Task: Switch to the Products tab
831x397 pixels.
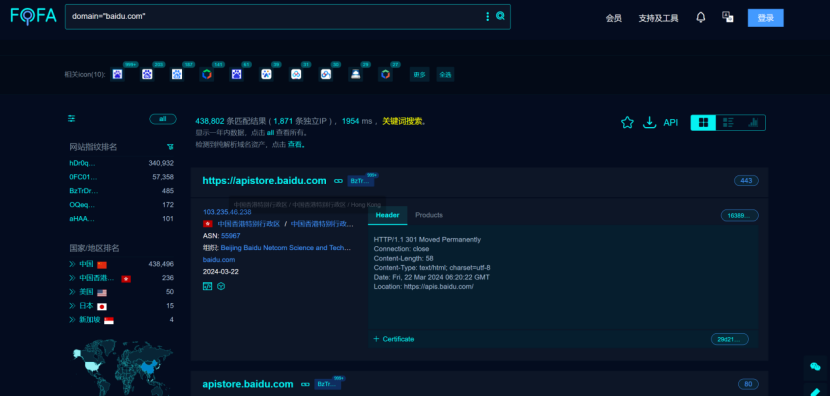Action: [429, 215]
